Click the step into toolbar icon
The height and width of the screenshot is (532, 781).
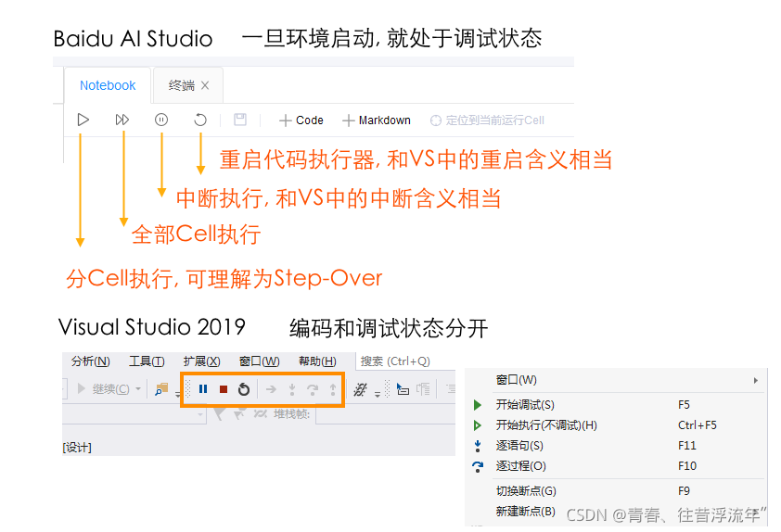tap(292, 389)
